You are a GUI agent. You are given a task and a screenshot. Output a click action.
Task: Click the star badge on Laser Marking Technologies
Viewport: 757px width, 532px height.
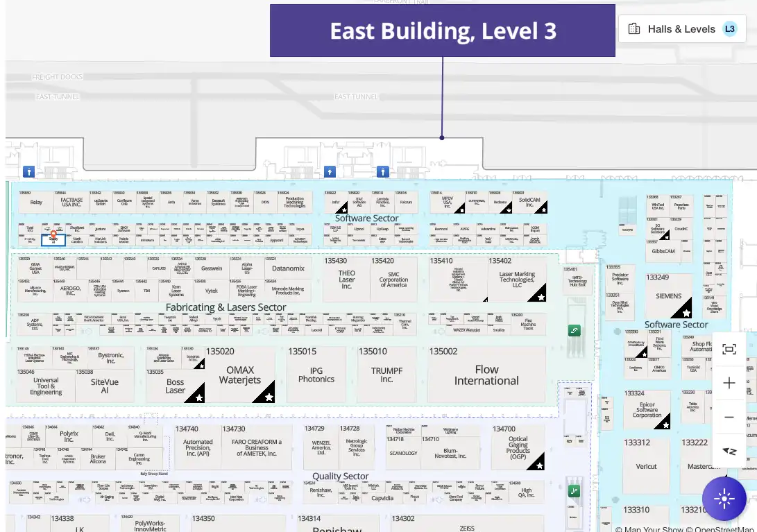tap(541, 297)
